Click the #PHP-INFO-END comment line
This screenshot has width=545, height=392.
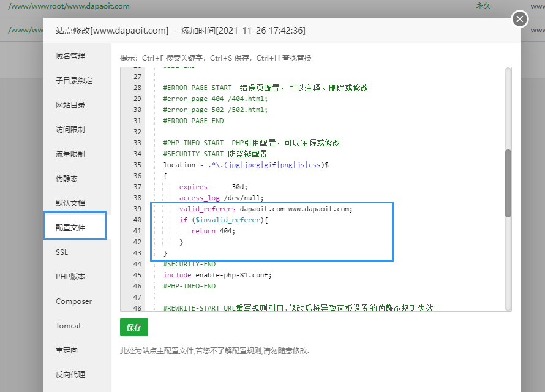pyautogui.click(x=189, y=286)
